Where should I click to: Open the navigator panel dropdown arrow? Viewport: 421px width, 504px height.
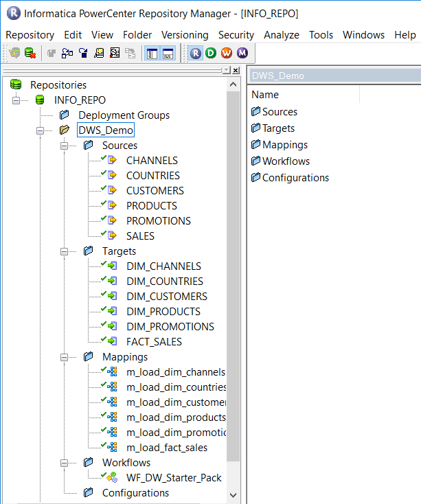[227, 70]
